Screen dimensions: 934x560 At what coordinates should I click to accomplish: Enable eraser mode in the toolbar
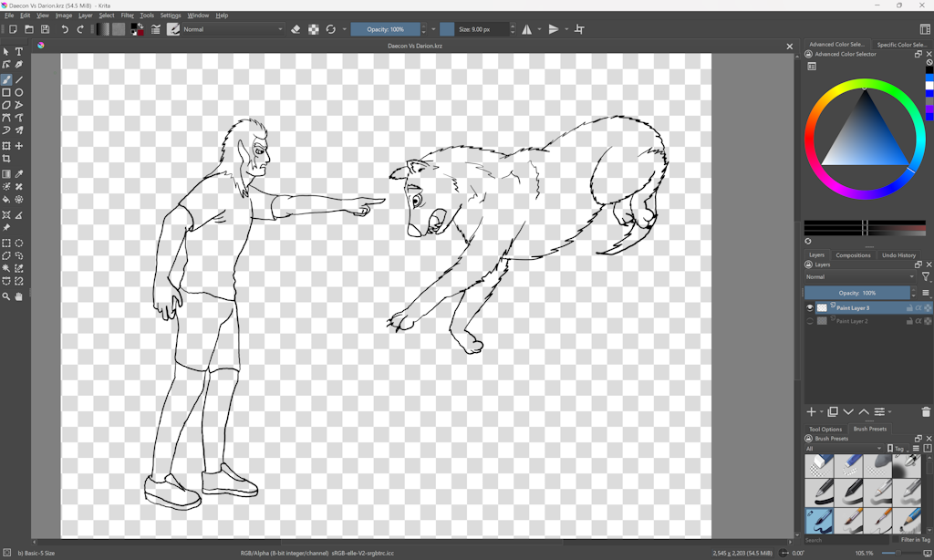(296, 29)
